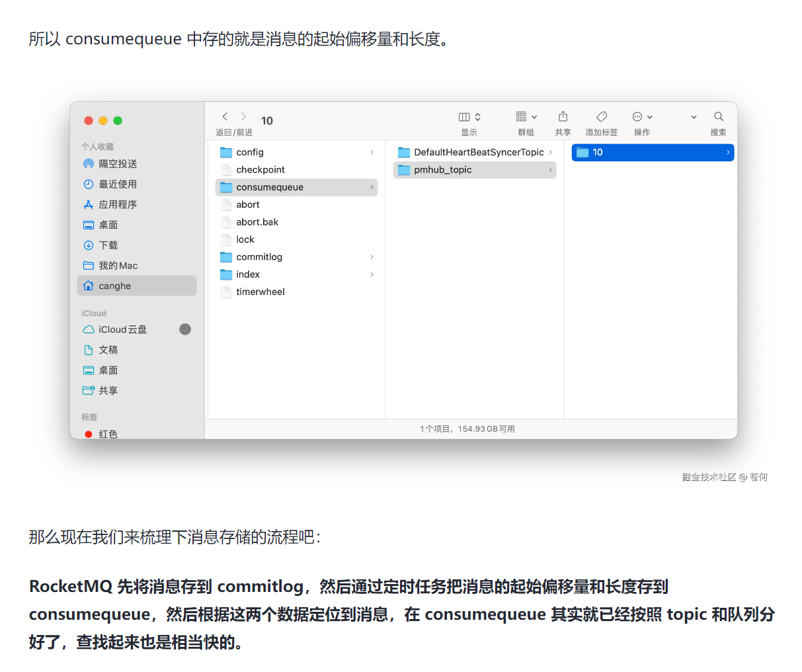Select canghe home folder in sidebar
The image size is (802, 672).
click(137, 286)
